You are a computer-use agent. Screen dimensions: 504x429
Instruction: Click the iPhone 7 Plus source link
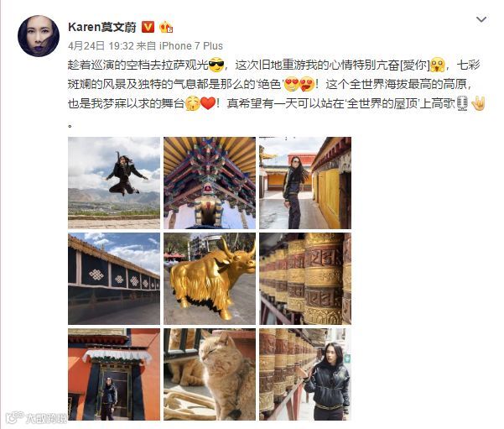(x=191, y=46)
